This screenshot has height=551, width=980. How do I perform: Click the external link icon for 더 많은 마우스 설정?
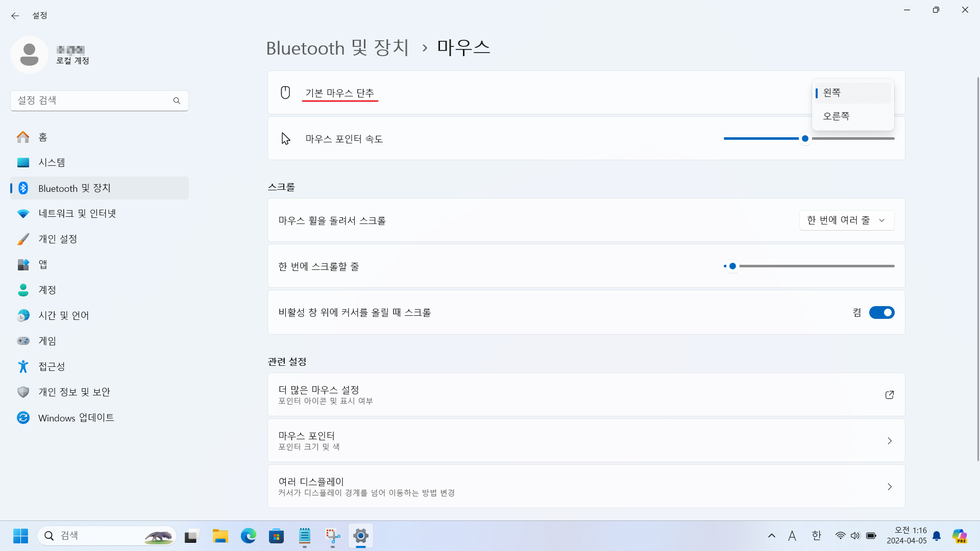[889, 395]
